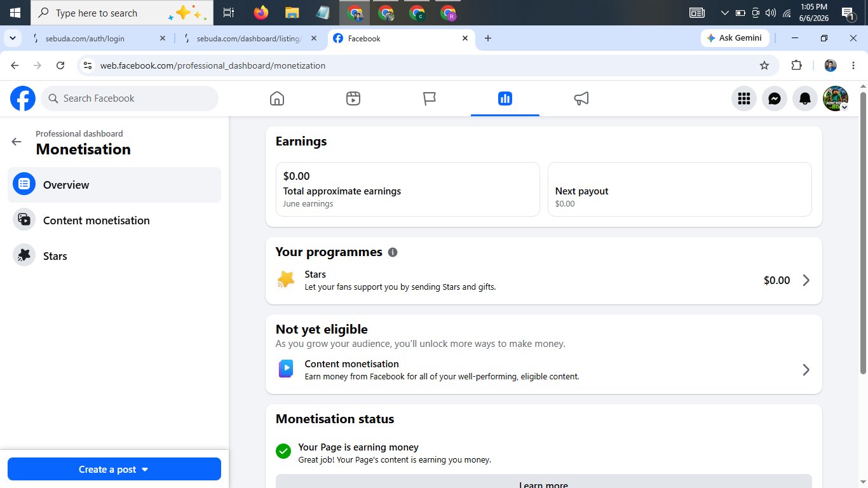Click the Create a post button
Screen dimensions: 868x488
pyautogui.click(x=114, y=469)
